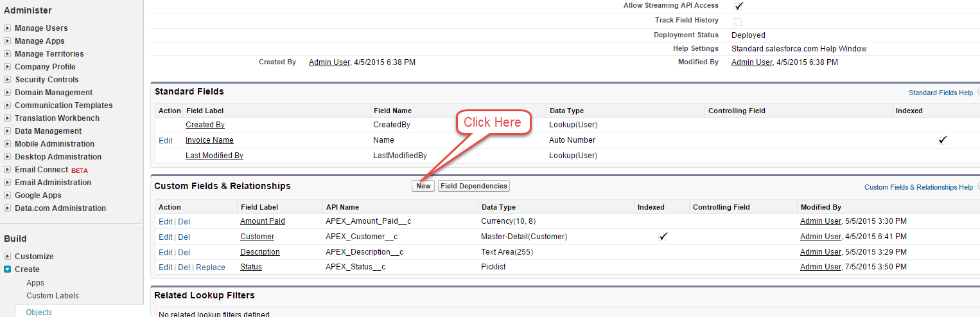Open Admin User link next to Created By
The width and height of the screenshot is (980, 317).
coord(329,62)
